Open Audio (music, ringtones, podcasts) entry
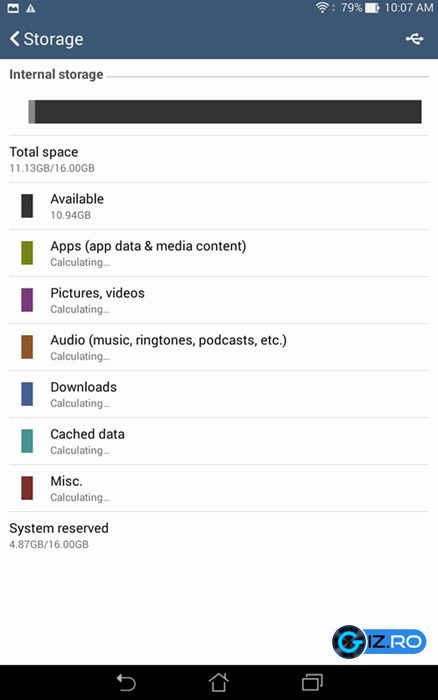This screenshot has height=700, width=438. [219, 347]
